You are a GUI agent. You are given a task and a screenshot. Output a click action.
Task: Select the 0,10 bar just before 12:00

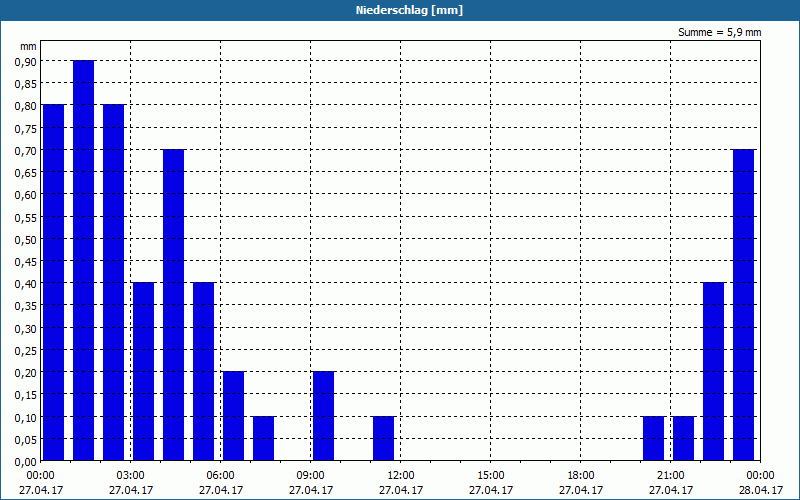click(x=384, y=438)
